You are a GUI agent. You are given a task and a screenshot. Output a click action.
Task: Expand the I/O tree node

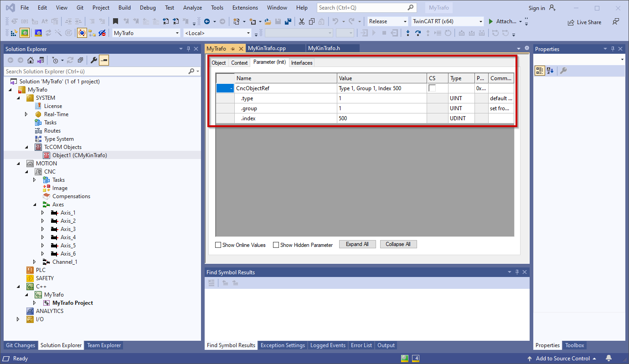(19, 319)
